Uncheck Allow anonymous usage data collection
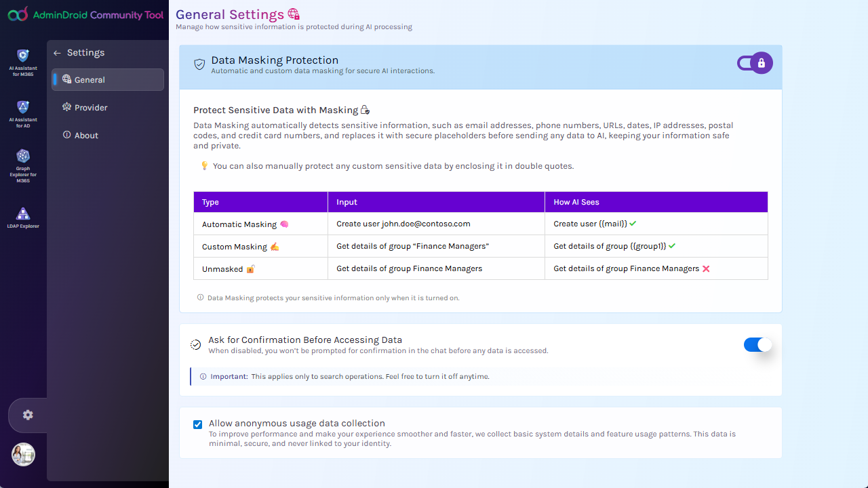 [197, 424]
